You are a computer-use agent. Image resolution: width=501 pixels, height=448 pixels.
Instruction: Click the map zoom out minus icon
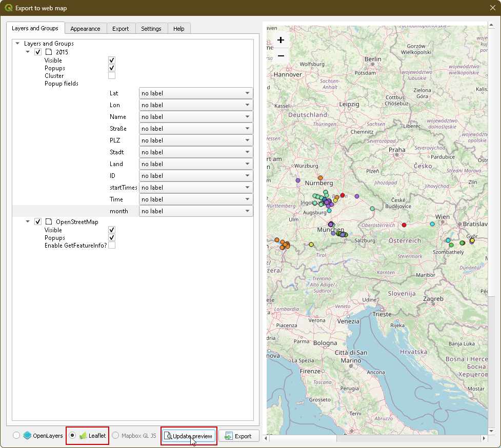click(280, 56)
